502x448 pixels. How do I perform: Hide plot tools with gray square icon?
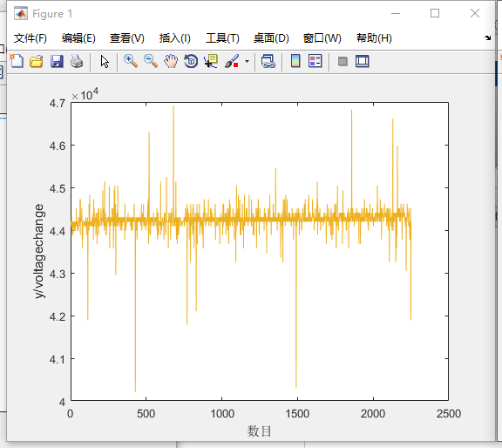point(343,61)
